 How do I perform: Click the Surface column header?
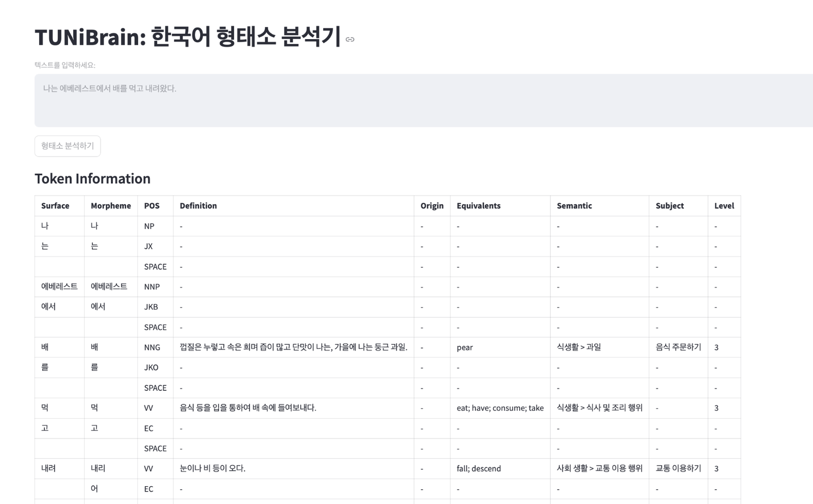pos(55,206)
